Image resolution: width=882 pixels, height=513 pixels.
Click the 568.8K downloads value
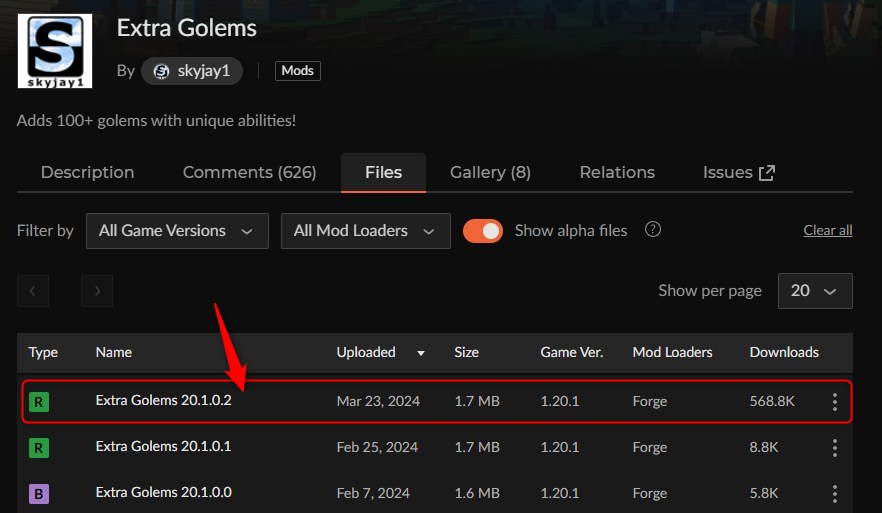[772, 401]
